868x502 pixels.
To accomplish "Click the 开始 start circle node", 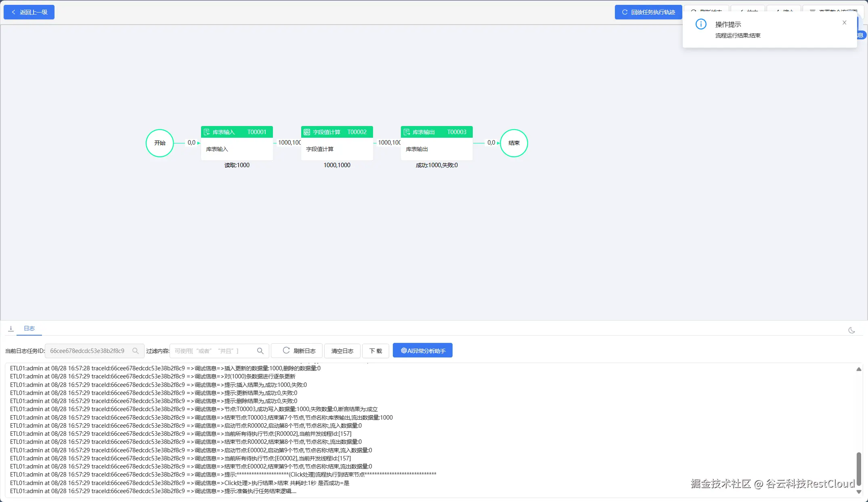I will point(160,143).
